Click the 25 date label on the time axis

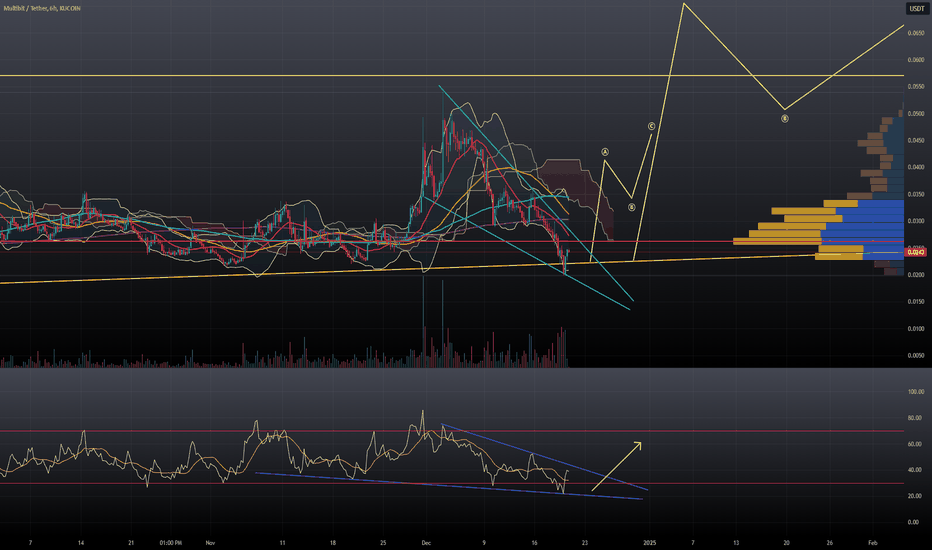click(383, 543)
